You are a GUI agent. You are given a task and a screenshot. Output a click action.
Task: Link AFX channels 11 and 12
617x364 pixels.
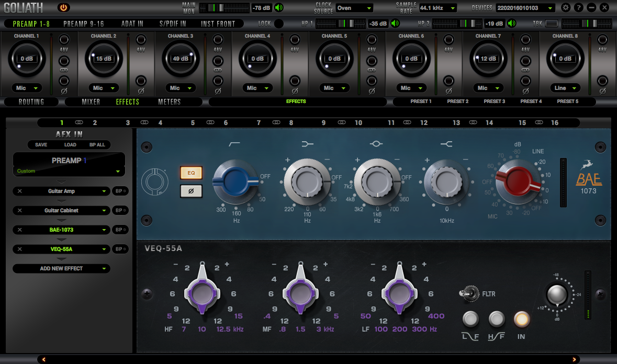pyautogui.click(x=407, y=123)
